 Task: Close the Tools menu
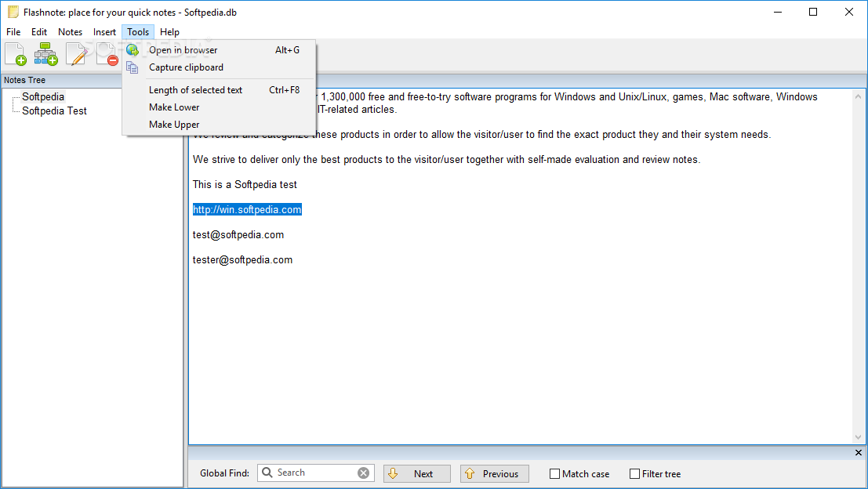(138, 32)
